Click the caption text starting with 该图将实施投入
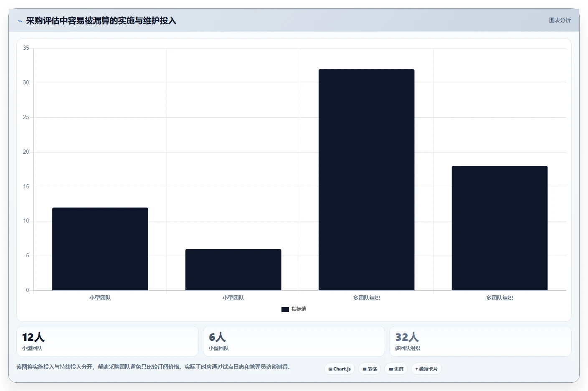588x391 pixels. click(153, 367)
